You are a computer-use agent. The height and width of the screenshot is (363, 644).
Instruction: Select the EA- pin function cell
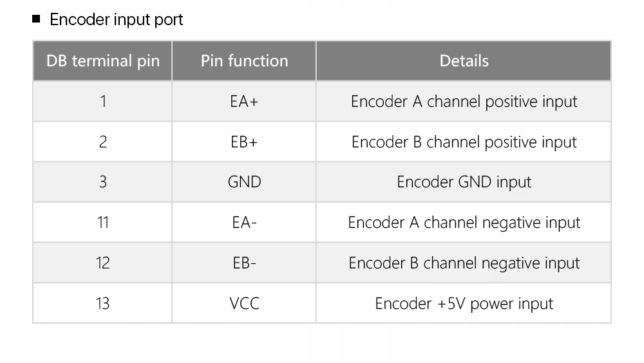tap(244, 223)
